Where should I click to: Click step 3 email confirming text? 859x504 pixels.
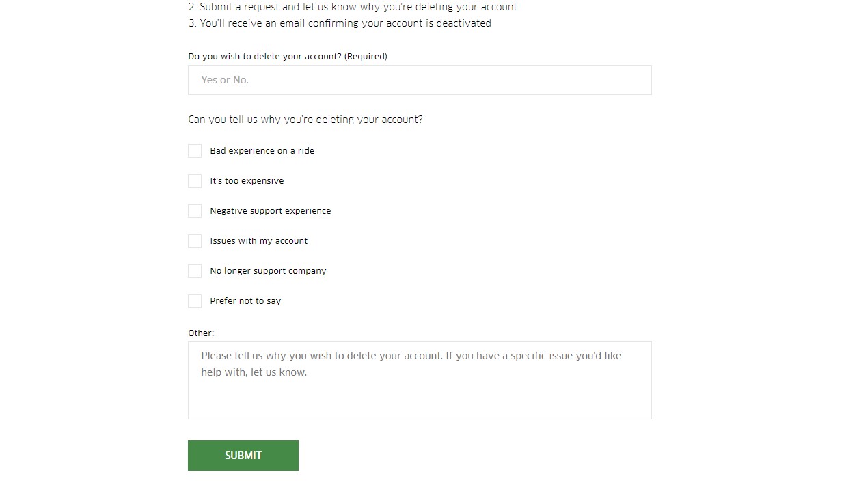tap(340, 23)
